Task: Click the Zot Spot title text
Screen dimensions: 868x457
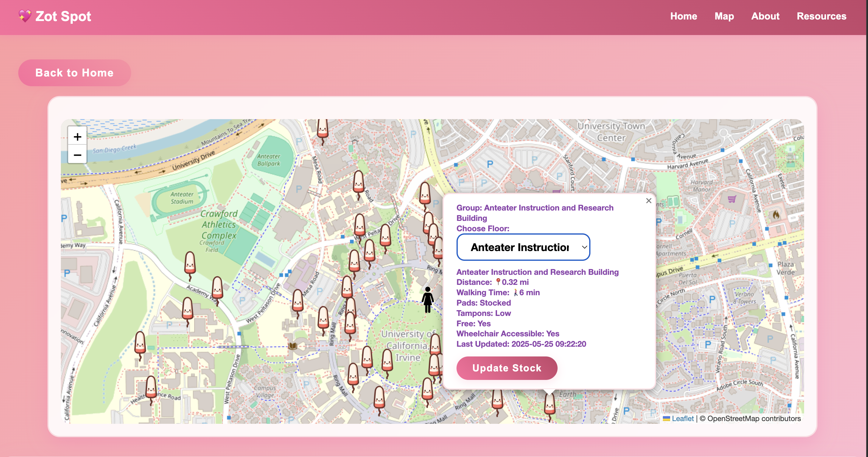Action: pyautogui.click(x=63, y=16)
